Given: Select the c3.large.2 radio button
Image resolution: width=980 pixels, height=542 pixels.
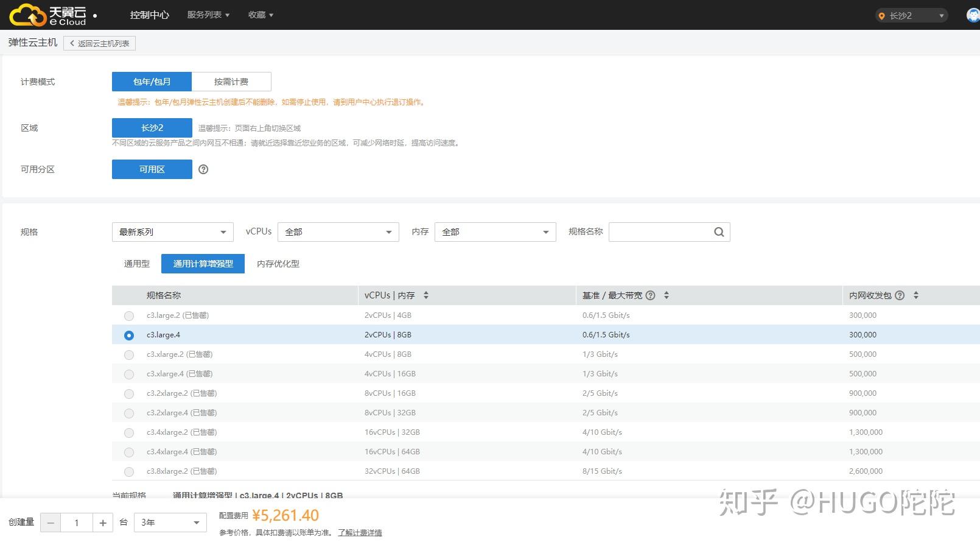Looking at the screenshot, I should (129, 315).
